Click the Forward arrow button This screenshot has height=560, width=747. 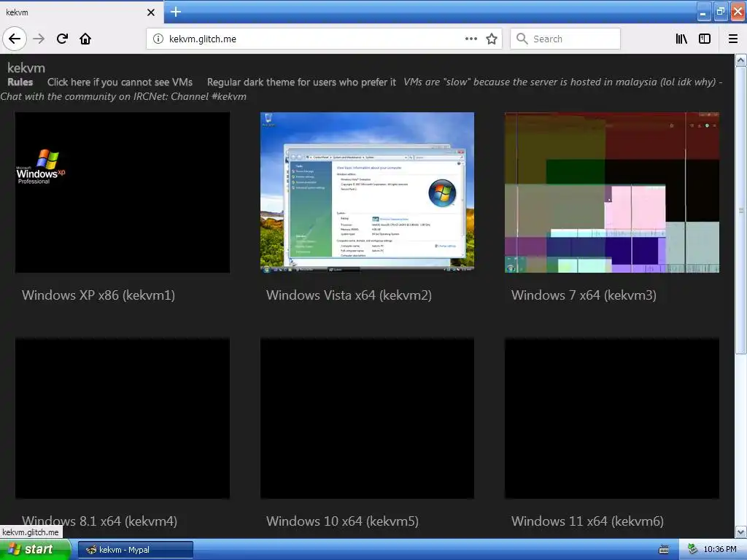pyautogui.click(x=39, y=39)
